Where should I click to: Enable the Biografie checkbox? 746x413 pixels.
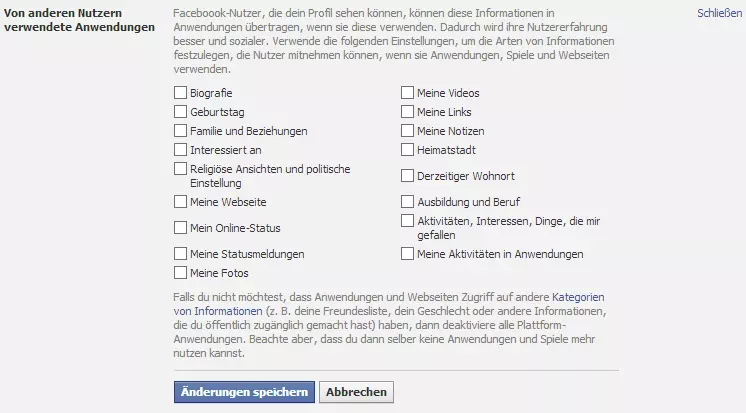[x=180, y=93]
